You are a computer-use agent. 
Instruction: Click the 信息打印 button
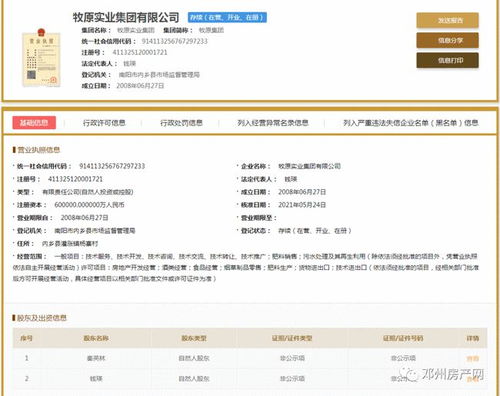coord(447,60)
